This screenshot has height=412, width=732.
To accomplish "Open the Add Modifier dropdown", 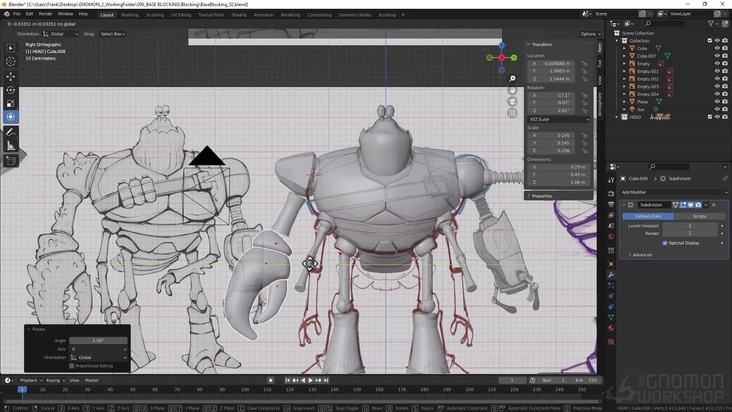I will coord(674,192).
